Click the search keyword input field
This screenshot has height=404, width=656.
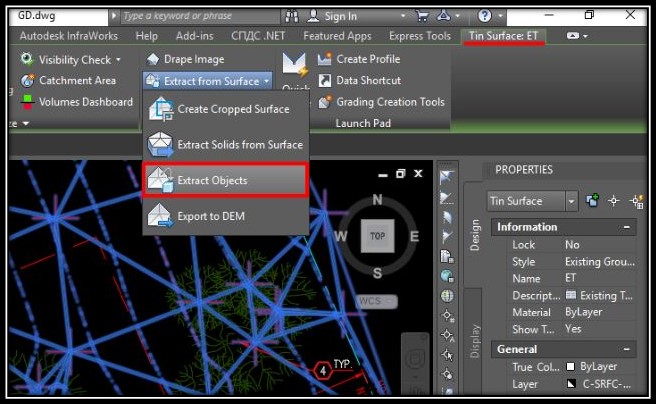coord(200,16)
